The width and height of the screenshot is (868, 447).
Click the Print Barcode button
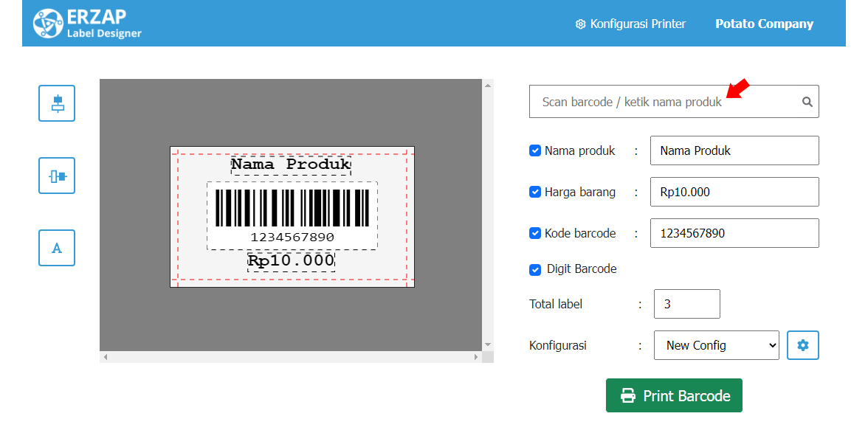[x=674, y=395]
